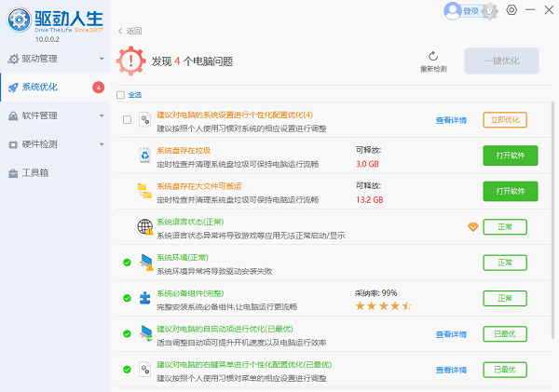The width and height of the screenshot is (559, 392).
Task: Click the 3.0 GB releasable value
Action: [x=367, y=164]
